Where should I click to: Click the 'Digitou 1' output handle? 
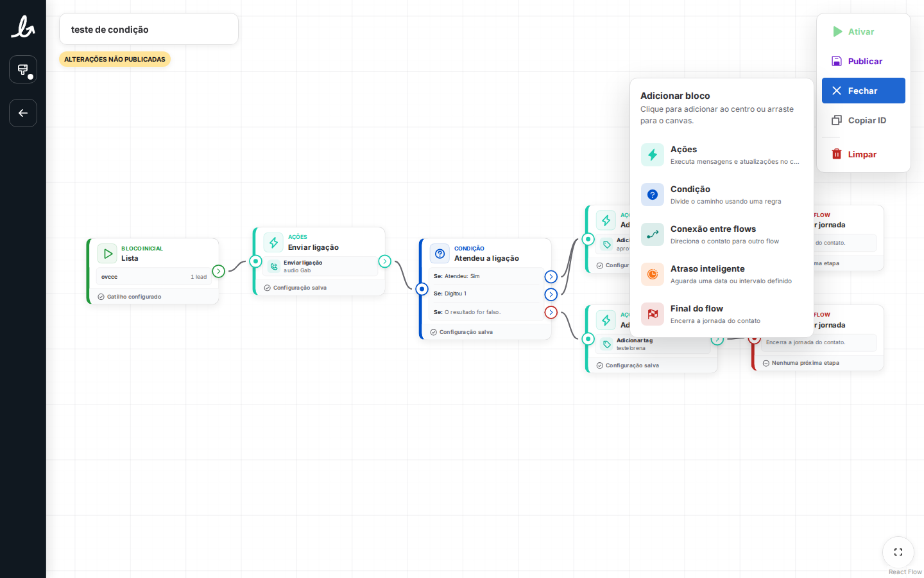pyautogui.click(x=551, y=294)
